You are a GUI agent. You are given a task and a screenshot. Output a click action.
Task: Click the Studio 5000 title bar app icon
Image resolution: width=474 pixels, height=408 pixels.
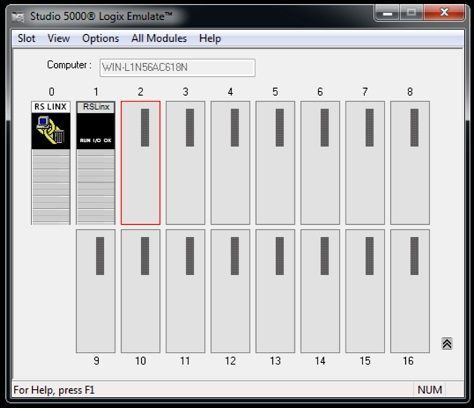[18, 17]
